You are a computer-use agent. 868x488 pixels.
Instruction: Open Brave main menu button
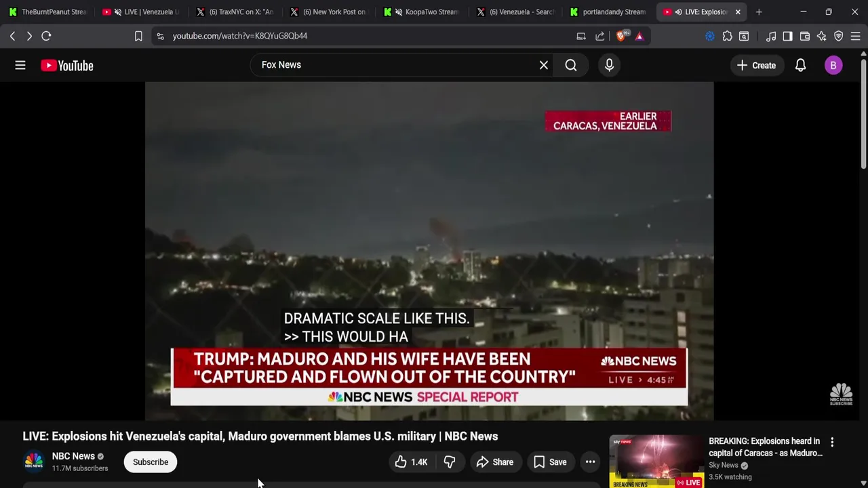click(856, 36)
